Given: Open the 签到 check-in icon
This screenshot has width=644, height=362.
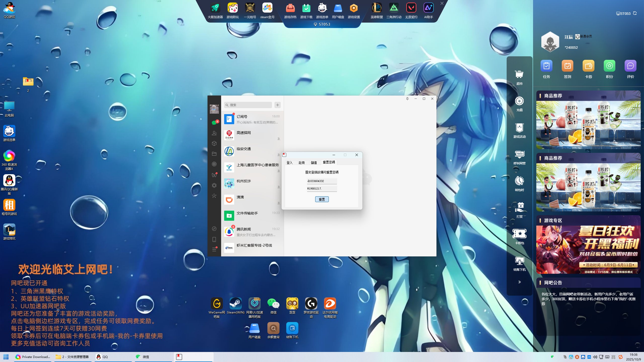Looking at the screenshot, I should 567,66.
